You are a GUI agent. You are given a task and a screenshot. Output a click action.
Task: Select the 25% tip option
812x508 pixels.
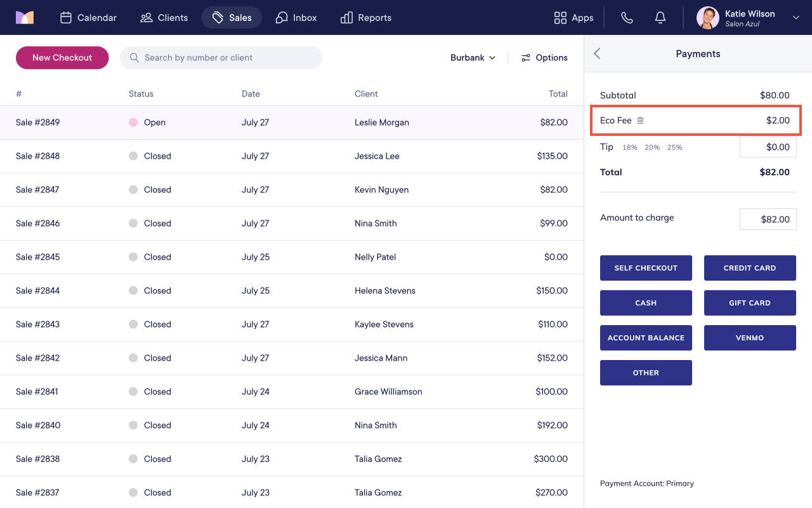point(674,147)
